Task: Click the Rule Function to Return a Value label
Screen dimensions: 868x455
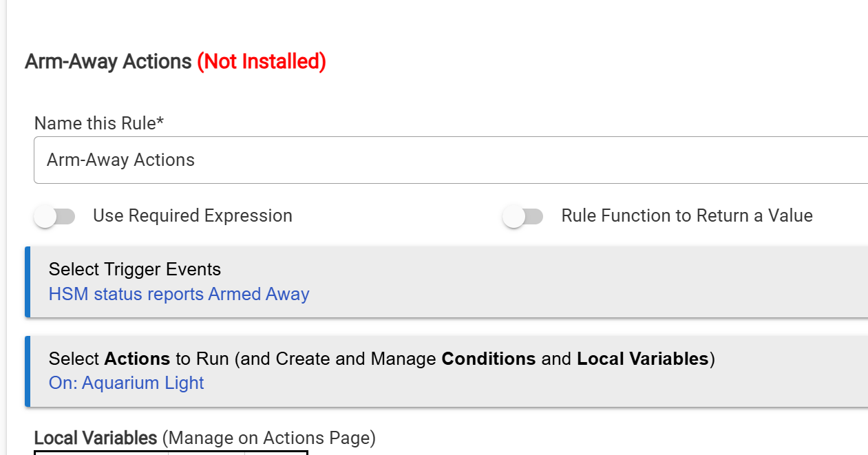Action: click(687, 216)
